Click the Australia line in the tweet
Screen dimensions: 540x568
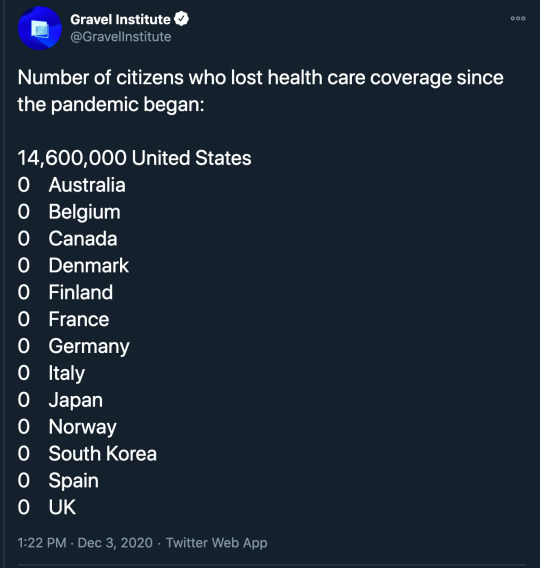click(71, 185)
